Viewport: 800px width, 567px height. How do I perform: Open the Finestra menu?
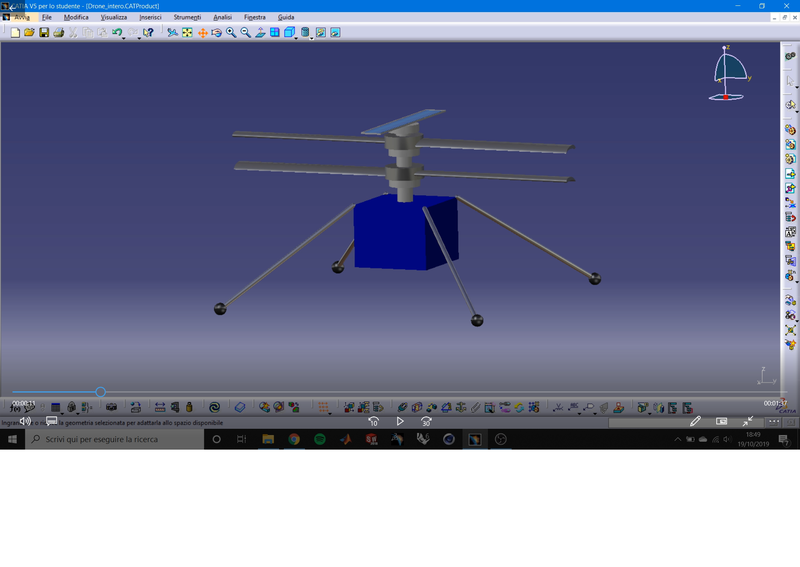(255, 17)
